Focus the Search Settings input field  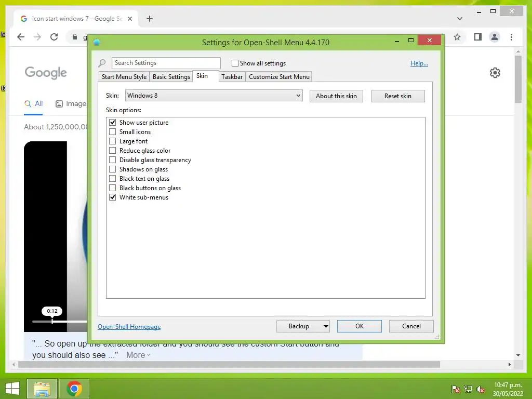pyautogui.click(x=166, y=63)
